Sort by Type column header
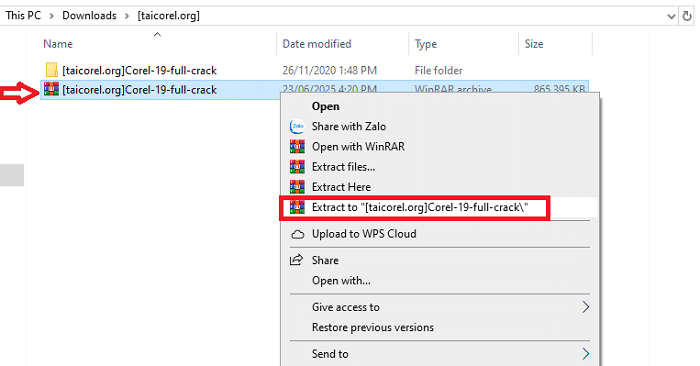 click(x=425, y=44)
